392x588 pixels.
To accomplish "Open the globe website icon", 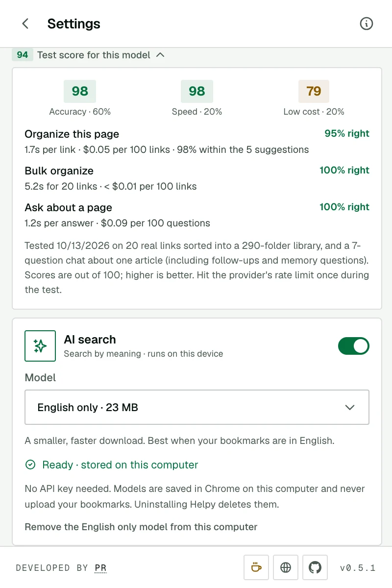I will pyautogui.click(x=286, y=567).
